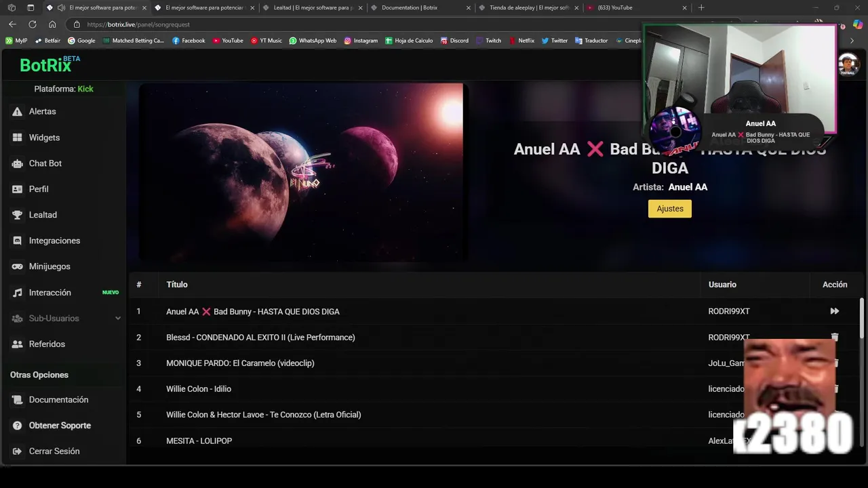Open Documentación book entry
The height and width of the screenshot is (488, 868).
(58, 400)
